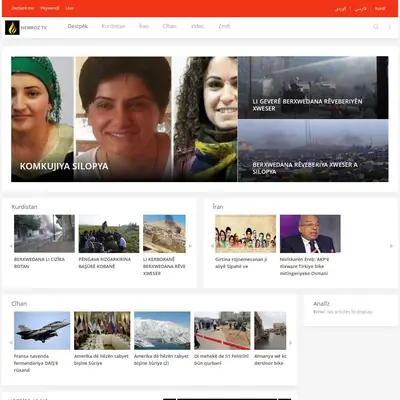Viewport: 400px width, 400px height.
Task: Click the right arrow of the Cîhan carousel
Action: (x=290, y=343)
